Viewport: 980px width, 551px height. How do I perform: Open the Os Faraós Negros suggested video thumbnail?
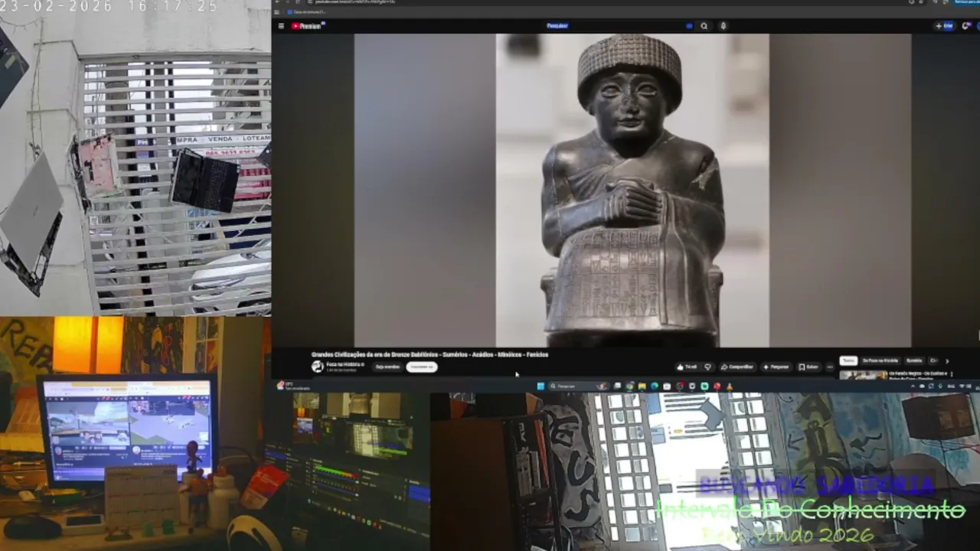863,375
